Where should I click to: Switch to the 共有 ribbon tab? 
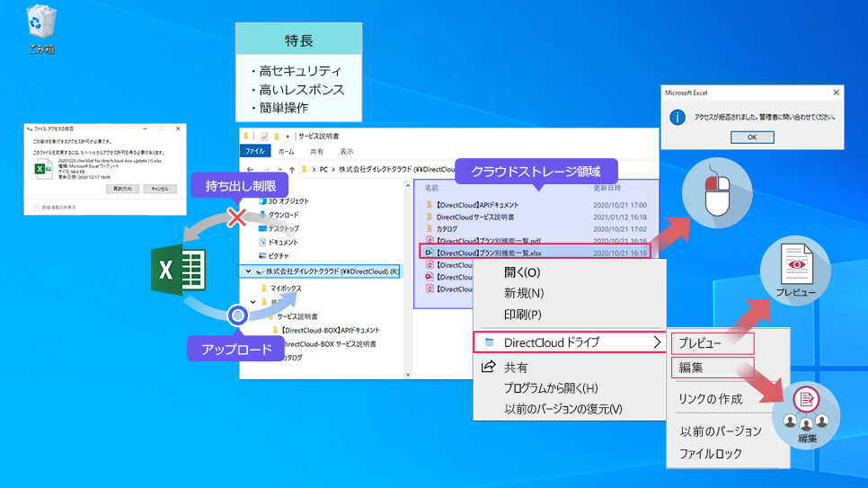pyautogui.click(x=316, y=151)
